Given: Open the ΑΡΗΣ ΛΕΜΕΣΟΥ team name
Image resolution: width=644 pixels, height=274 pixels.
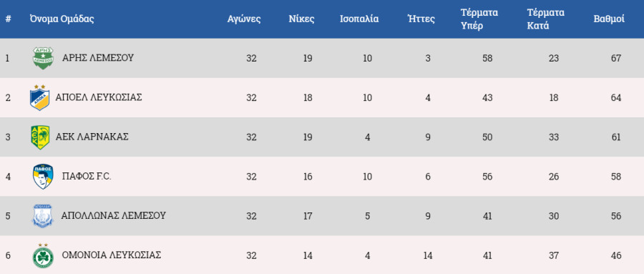Looking at the screenshot, I should coord(98,58).
